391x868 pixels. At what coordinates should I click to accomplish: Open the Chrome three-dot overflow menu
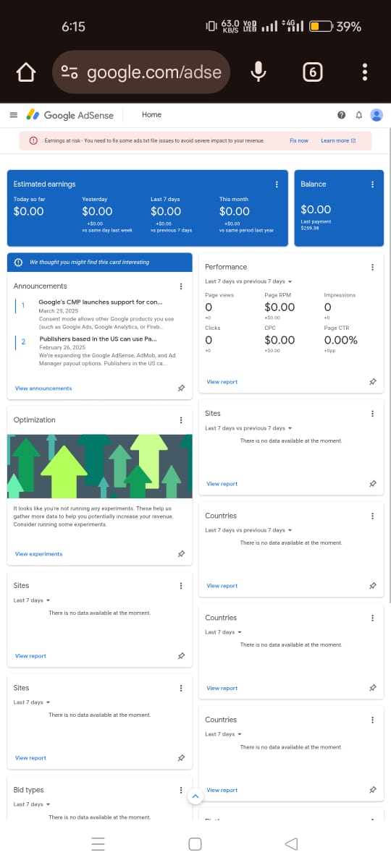[365, 72]
